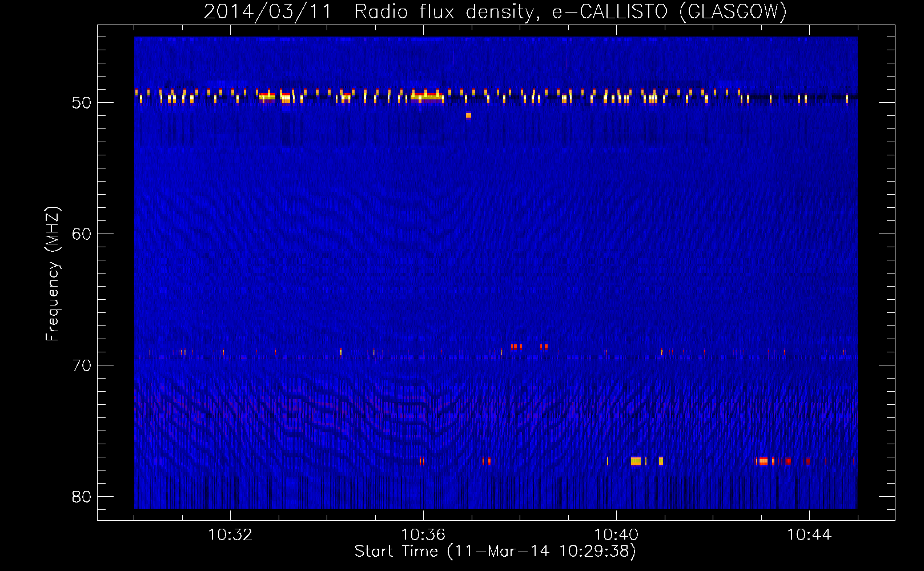
Task: Click the plot title '2014/03/11 Radio flux density'
Action: click(370, 11)
